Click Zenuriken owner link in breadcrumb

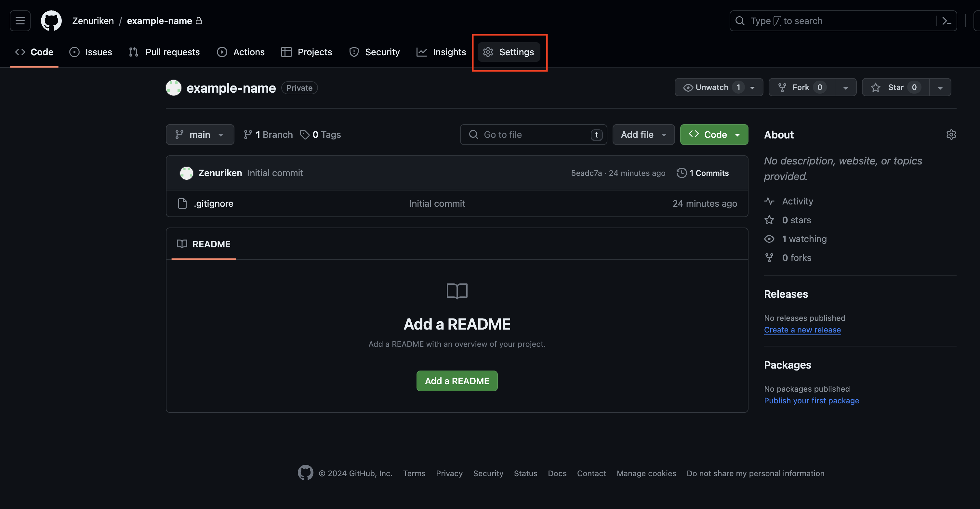click(93, 21)
